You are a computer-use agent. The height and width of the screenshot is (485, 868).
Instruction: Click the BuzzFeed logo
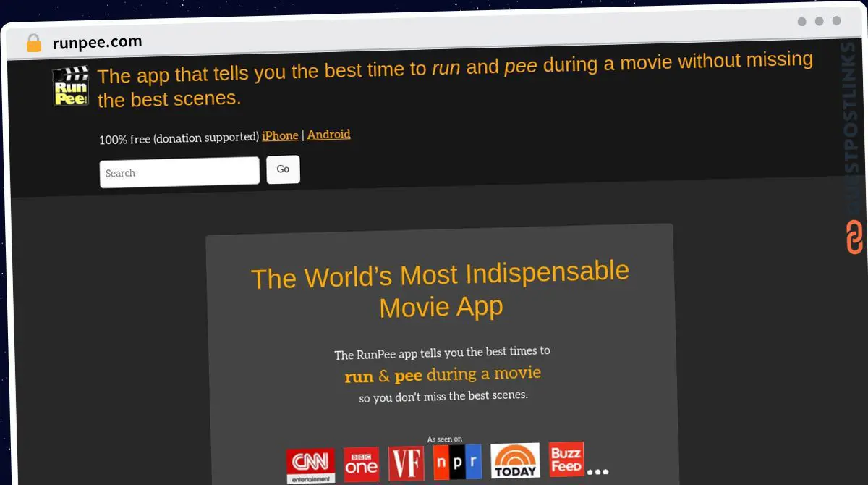[566, 459]
